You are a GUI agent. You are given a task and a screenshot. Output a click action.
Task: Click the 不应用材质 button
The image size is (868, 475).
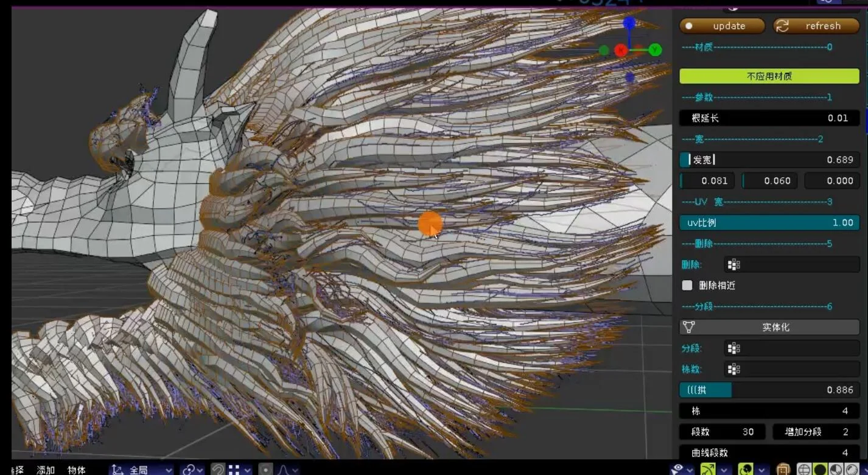click(769, 76)
